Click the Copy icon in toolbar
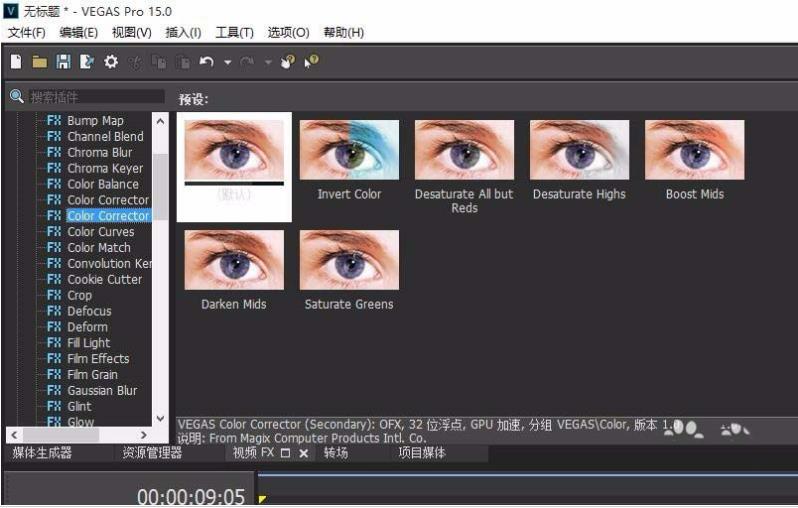The image size is (798, 508). tap(159, 63)
